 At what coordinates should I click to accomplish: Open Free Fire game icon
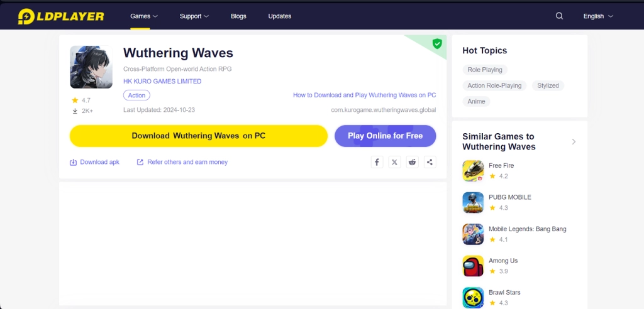[473, 171]
